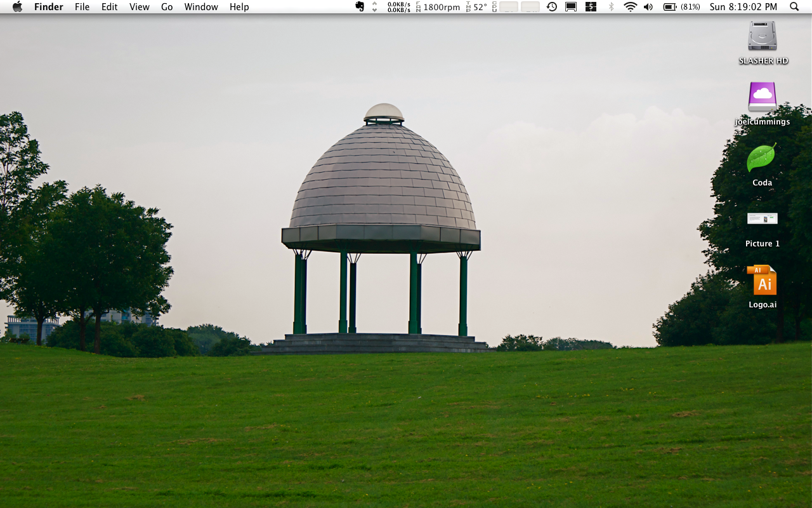Image resolution: width=812 pixels, height=508 pixels.
Task: Select the Picture 1 screenshot thumbnail
Action: pyautogui.click(x=762, y=219)
